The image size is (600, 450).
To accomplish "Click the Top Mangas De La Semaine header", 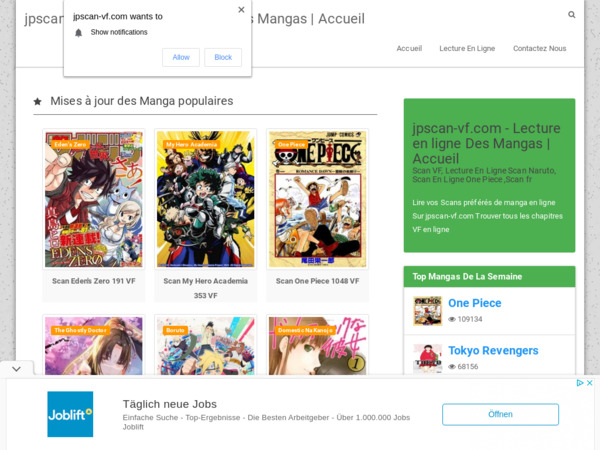I will 489,276.
